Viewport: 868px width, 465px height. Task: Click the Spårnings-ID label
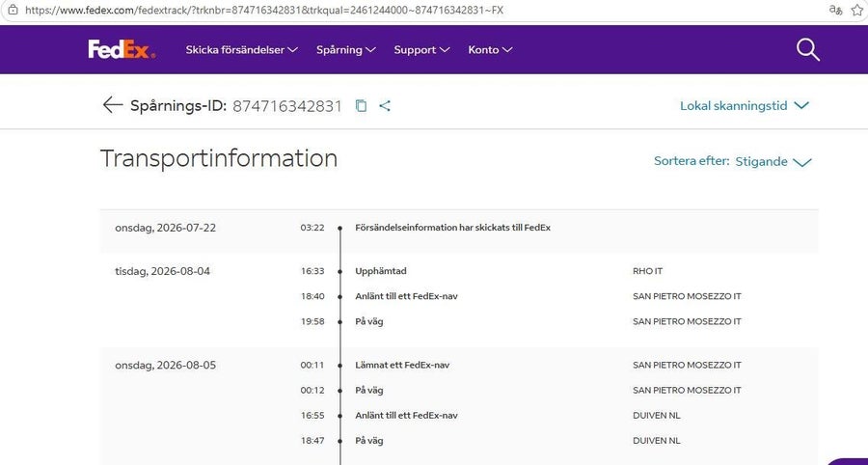178,106
